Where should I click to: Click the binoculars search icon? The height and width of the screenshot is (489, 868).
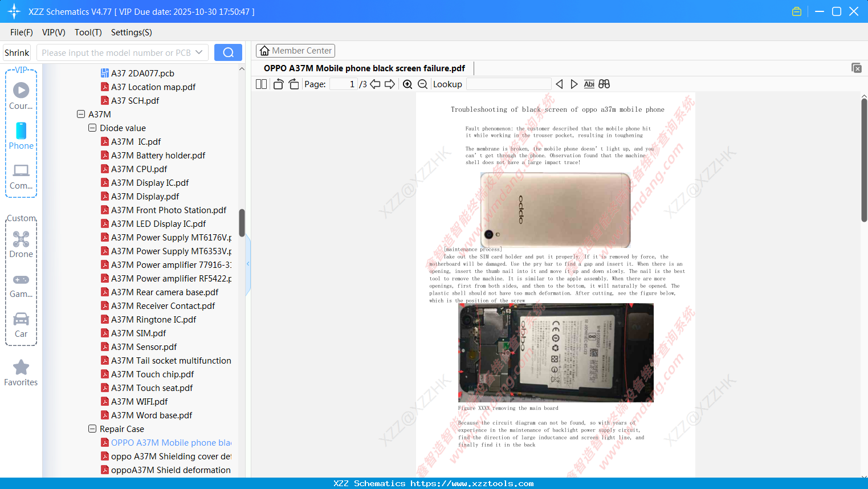[x=604, y=84]
